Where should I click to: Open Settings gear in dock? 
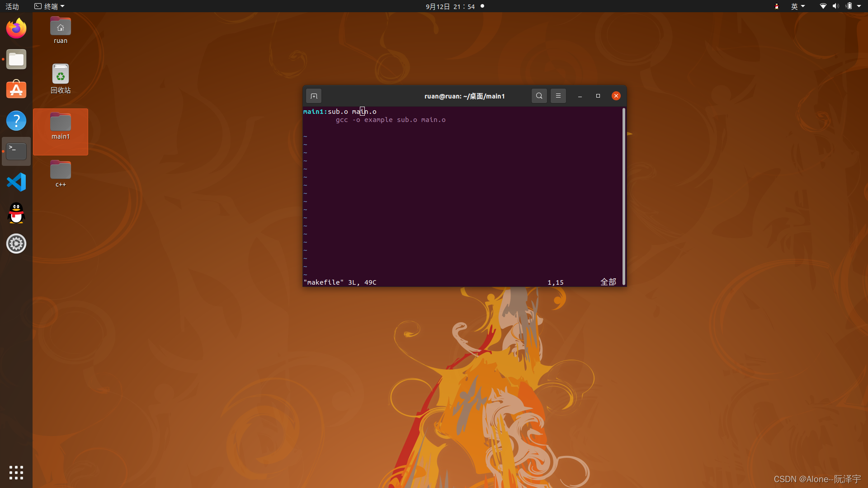pyautogui.click(x=16, y=244)
